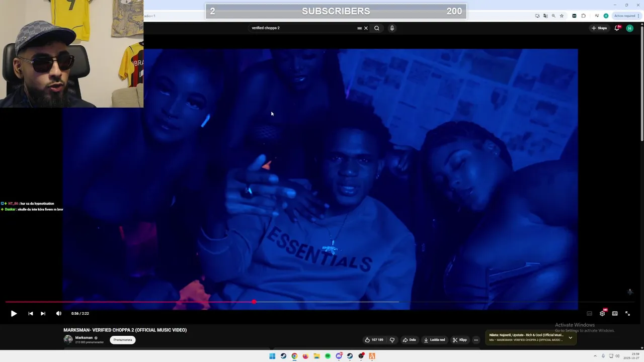Switch to theater mode view
This screenshot has height=362, width=644.
615,313
